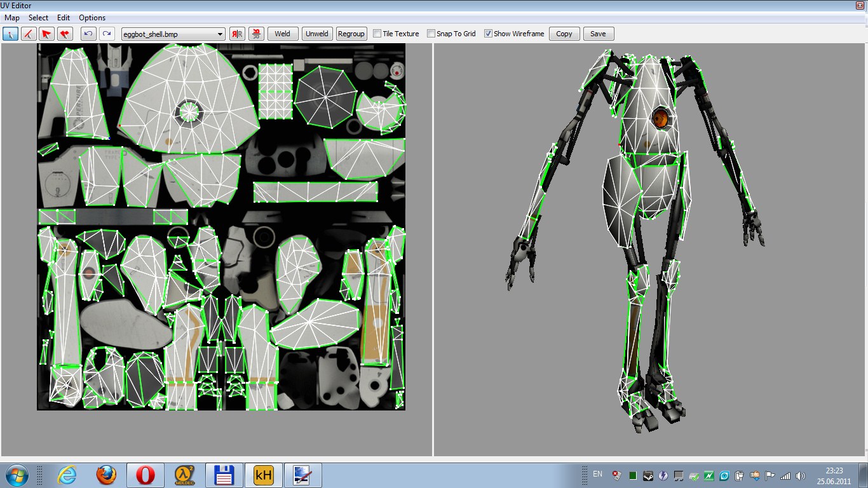Flip UVs vertically with the flip icon
868x488 pixels.
pos(256,34)
